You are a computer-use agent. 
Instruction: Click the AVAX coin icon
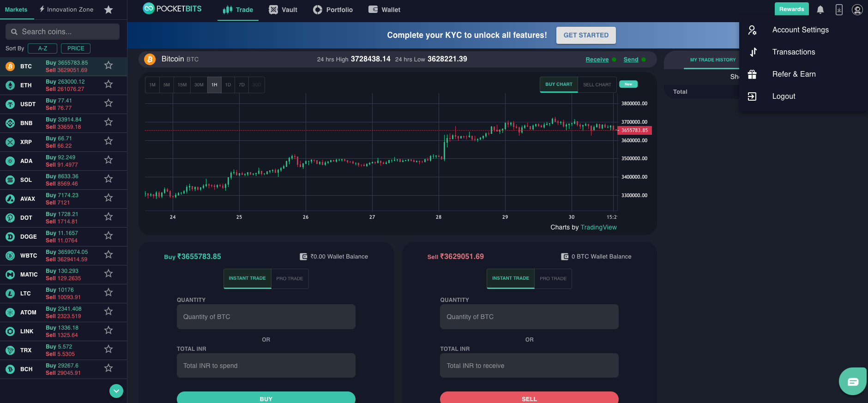(x=10, y=199)
